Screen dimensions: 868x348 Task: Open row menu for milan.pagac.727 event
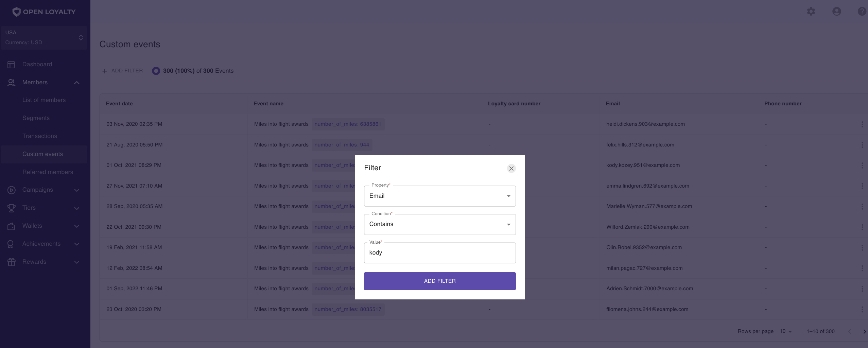(862, 268)
